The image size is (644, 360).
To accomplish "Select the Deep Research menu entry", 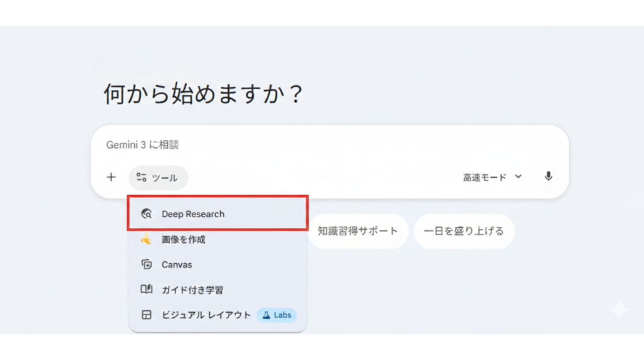I will tap(192, 214).
